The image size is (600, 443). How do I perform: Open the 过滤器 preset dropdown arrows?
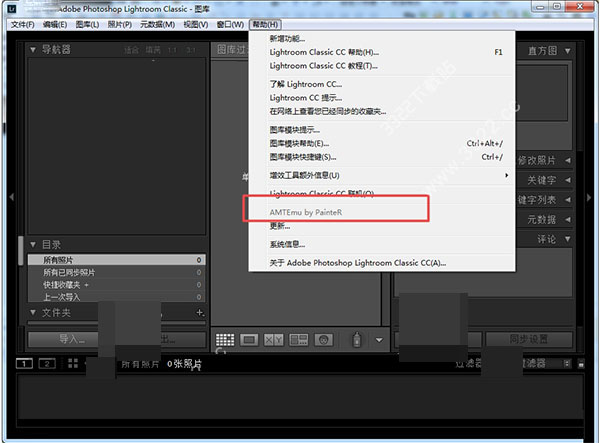coord(567,363)
